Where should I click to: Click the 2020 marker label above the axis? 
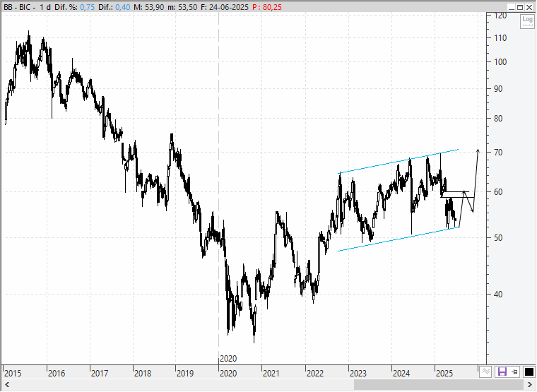[228, 358]
